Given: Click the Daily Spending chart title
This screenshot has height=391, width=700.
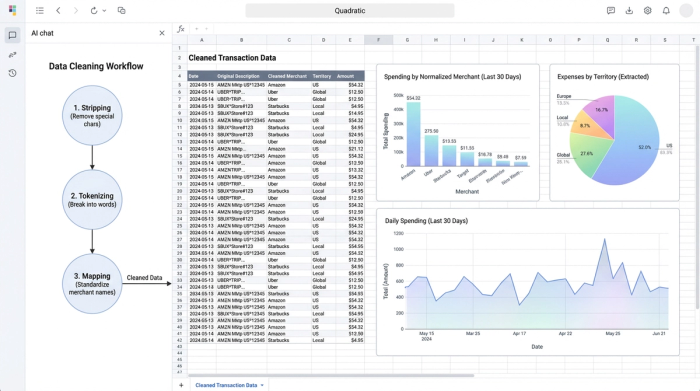Looking at the screenshot, I should coord(426,220).
